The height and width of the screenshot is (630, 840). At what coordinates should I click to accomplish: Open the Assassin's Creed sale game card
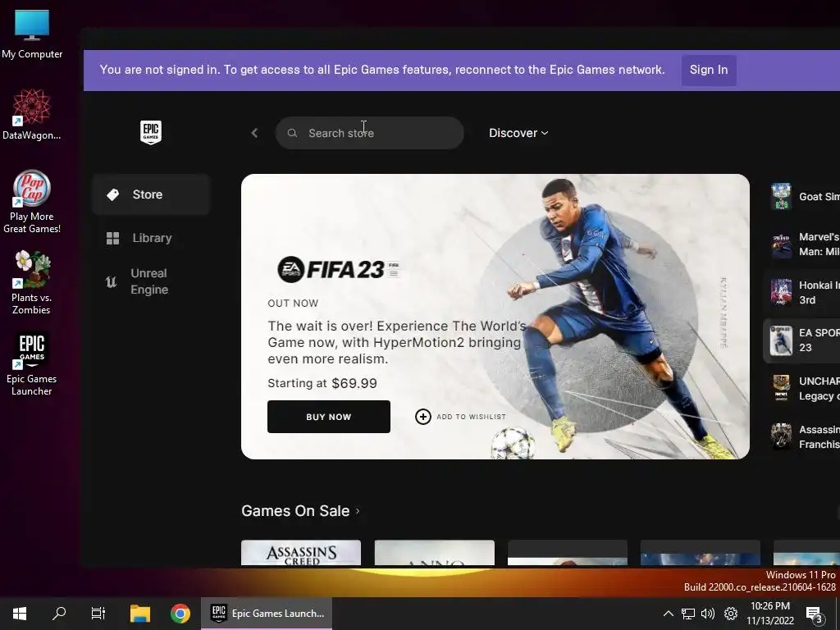click(x=301, y=553)
